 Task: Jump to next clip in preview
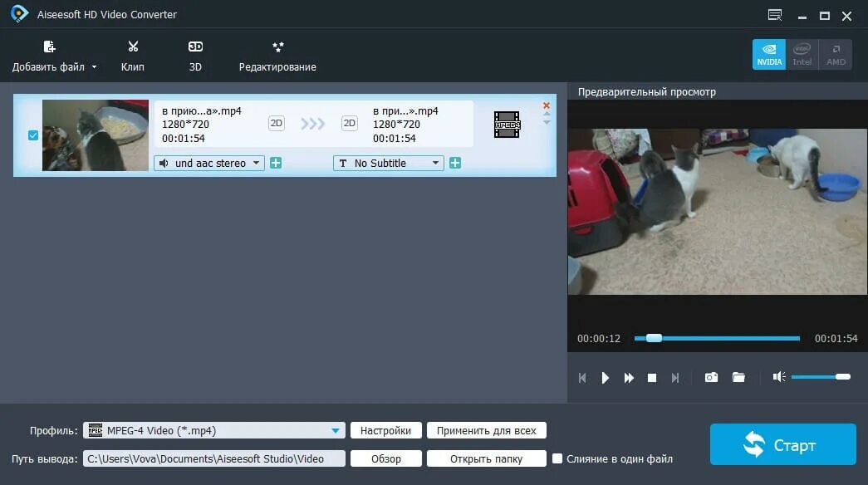pyautogui.click(x=674, y=378)
